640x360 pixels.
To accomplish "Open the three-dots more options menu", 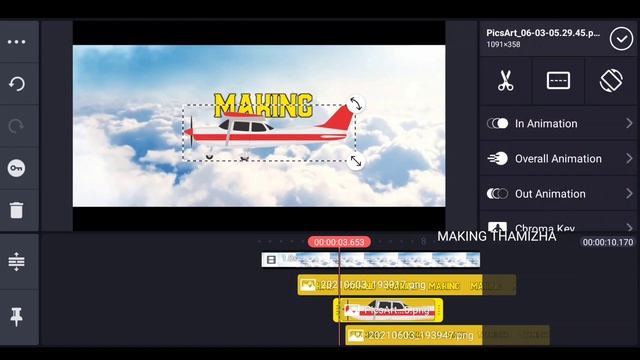I will [x=16, y=42].
